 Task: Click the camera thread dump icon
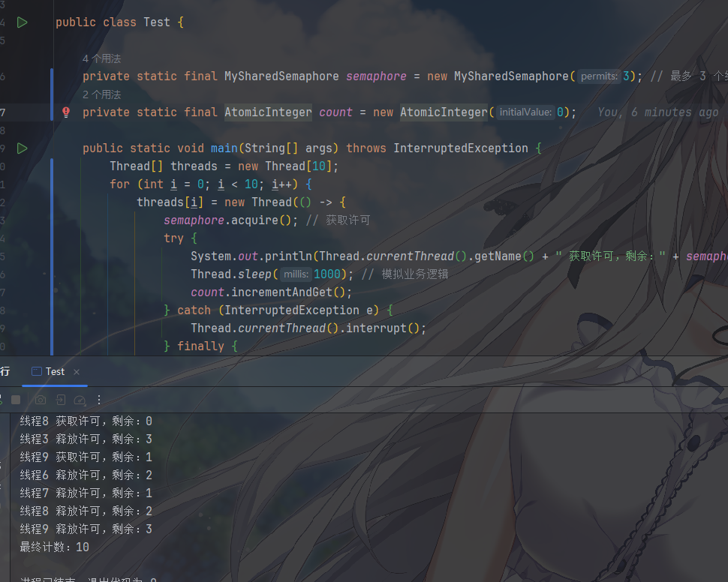(41, 400)
